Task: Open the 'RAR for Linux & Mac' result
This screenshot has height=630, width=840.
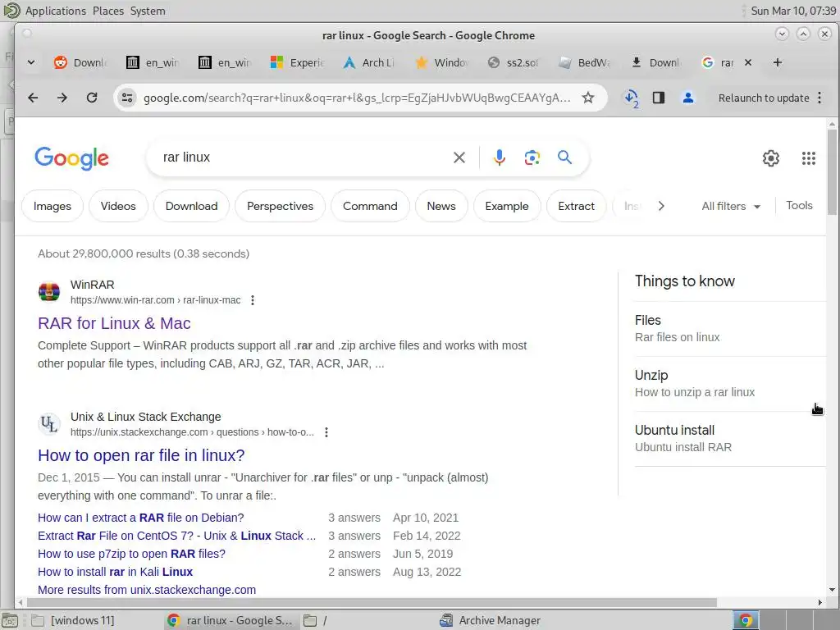Action: click(114, 323)
